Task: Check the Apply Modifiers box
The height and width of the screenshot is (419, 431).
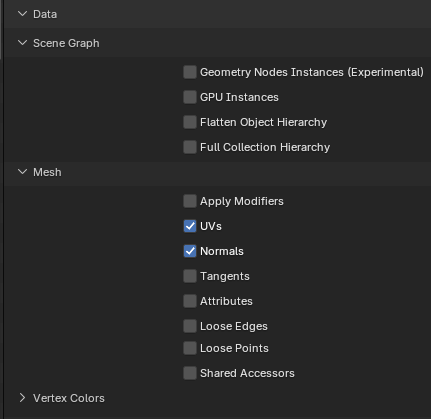Action: click(x=190, y=201)
